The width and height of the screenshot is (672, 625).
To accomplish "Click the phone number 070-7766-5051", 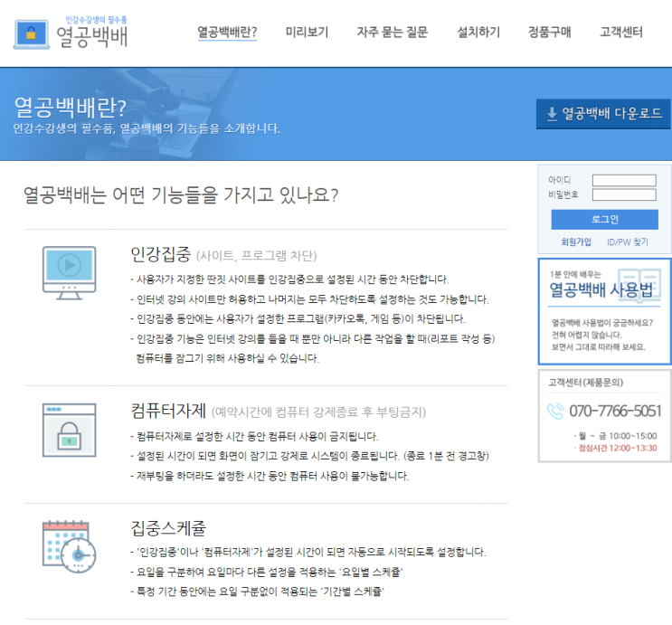I will click(615, 412).
